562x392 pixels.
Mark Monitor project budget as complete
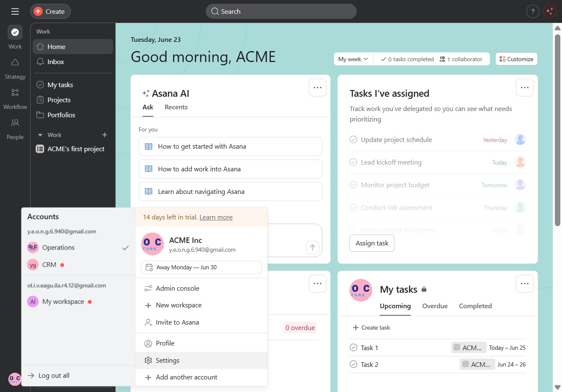pyautogui.click(x=353, y=185)
